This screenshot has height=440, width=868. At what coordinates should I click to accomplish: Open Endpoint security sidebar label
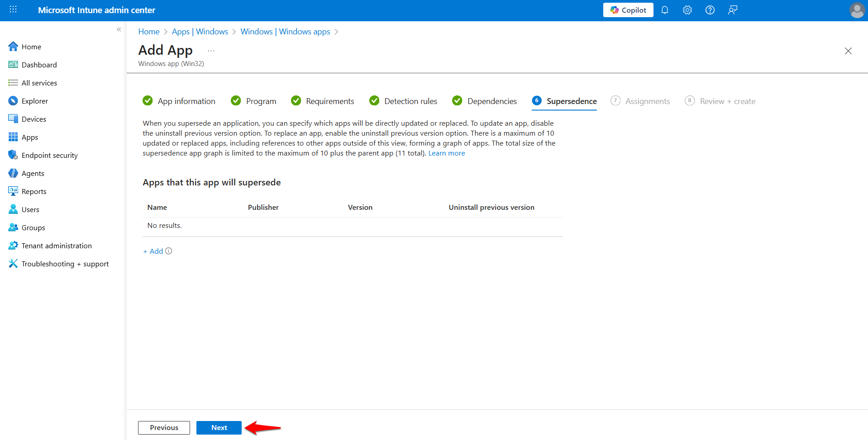[50, 155]
